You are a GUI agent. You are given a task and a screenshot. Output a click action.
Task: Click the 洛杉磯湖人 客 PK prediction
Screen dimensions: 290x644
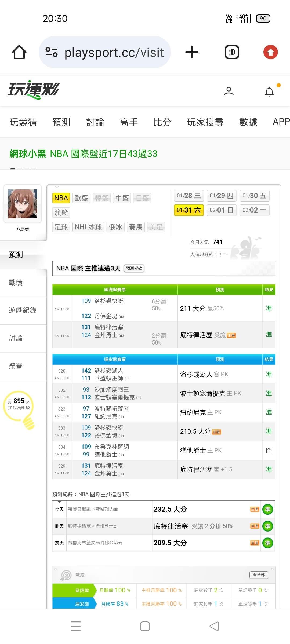coord(204,374)
